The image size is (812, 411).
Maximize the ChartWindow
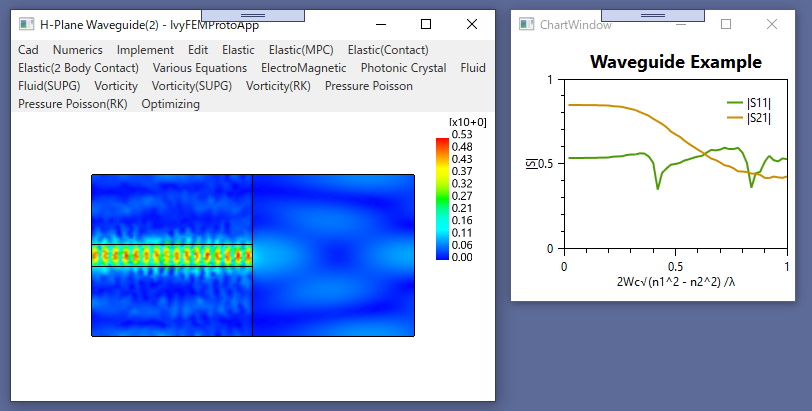(726, 24)
